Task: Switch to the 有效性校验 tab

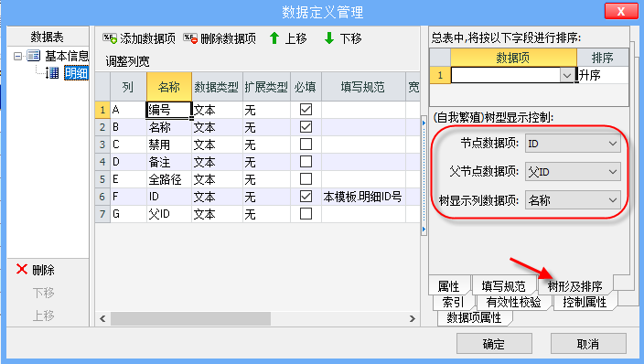Action: point(513,302)
